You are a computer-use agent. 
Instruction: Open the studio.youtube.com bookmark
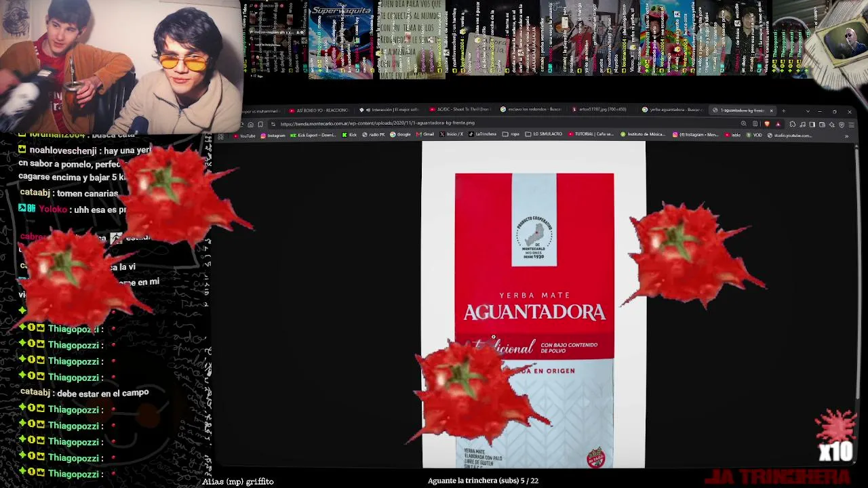pyautogui.click(x=790, y=136)
